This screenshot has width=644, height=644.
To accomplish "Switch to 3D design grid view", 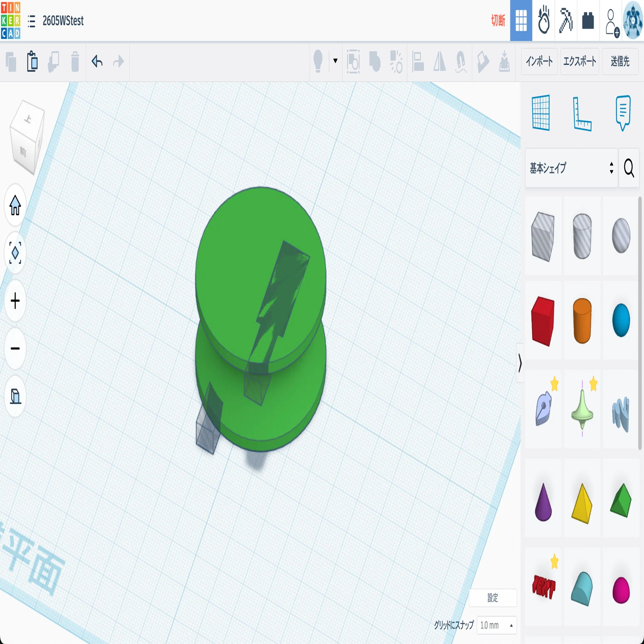I will pos(521,20).
